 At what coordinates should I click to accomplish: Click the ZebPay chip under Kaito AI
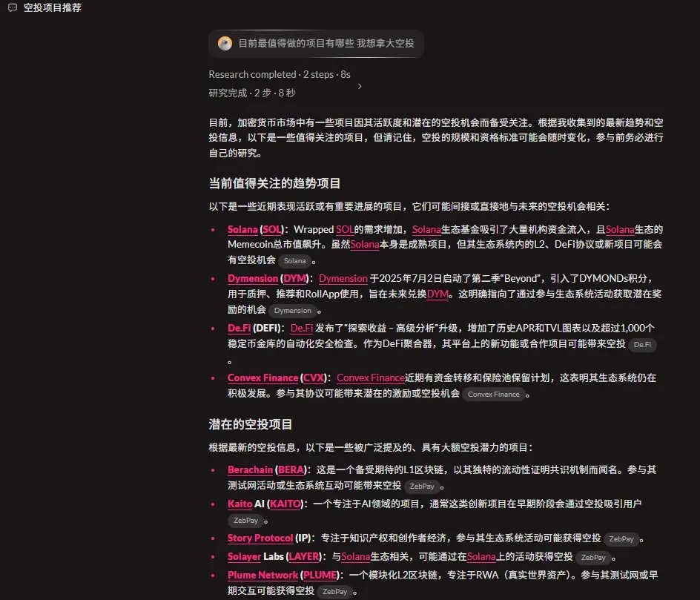(x=245, y=521)
